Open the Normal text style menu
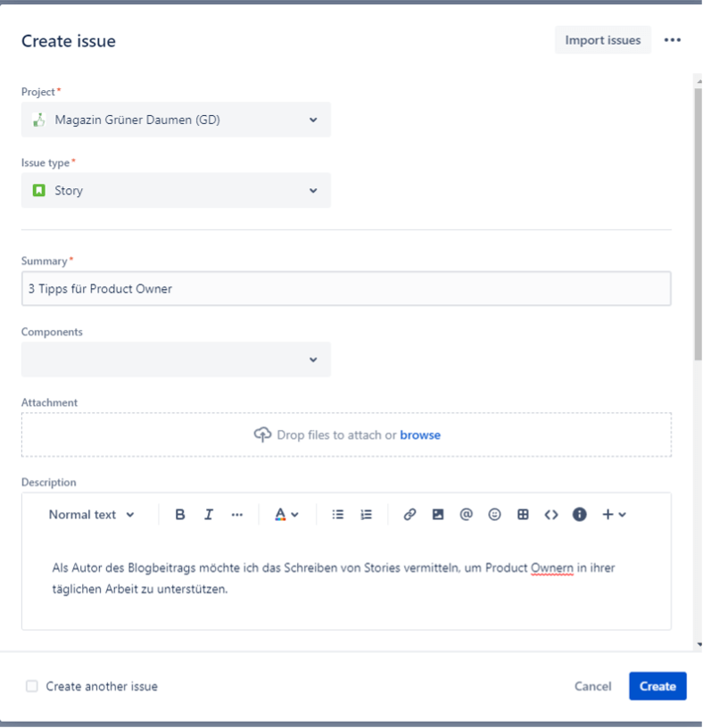This screenshot has height=728, width=703. click(x=91, y=513)
